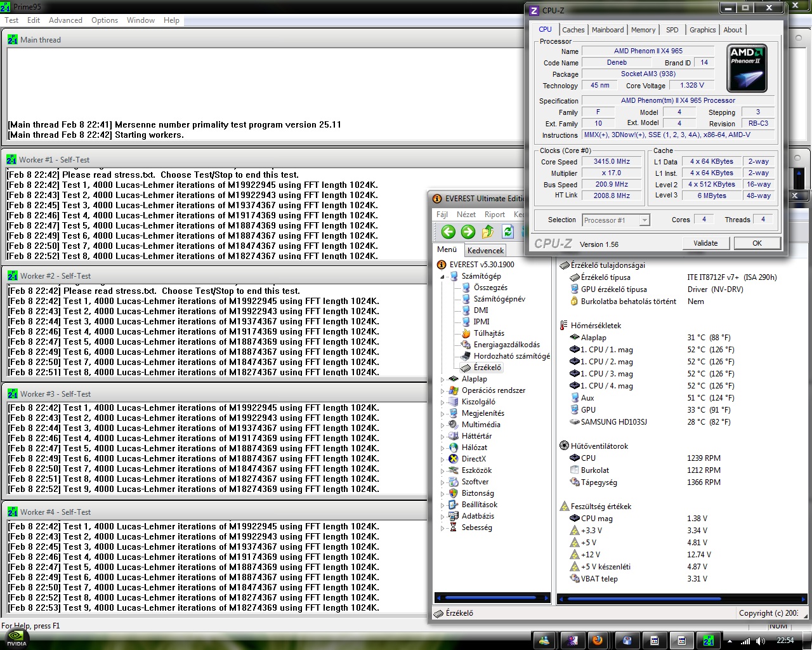Go forward in EVEREST navigation
The image size is (812, 650).
coord(468,232)
